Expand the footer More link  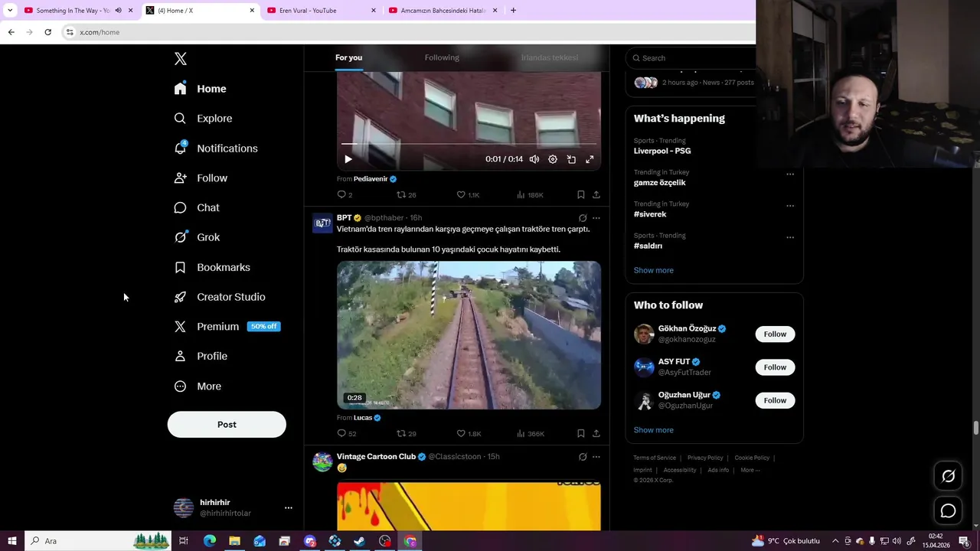(750, 470)
